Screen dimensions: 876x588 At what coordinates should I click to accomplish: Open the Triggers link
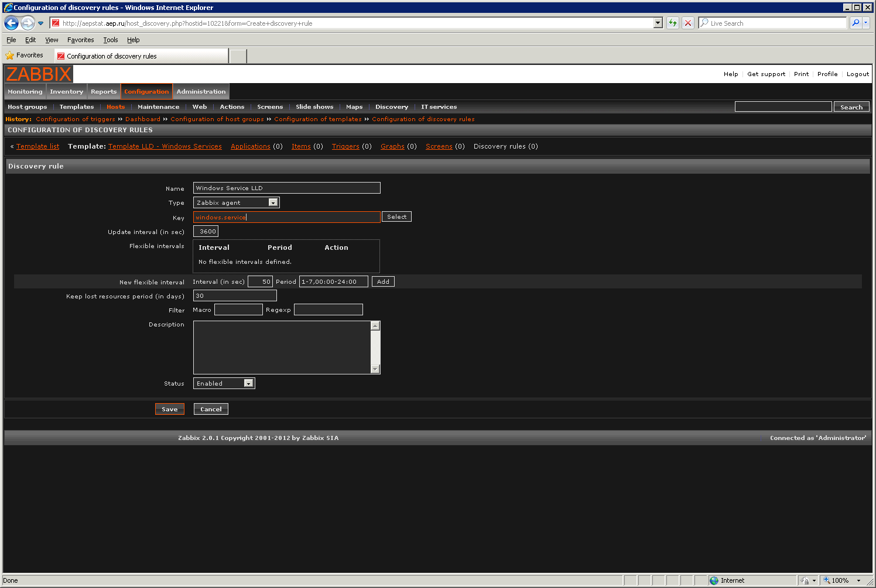coord(345,146)
